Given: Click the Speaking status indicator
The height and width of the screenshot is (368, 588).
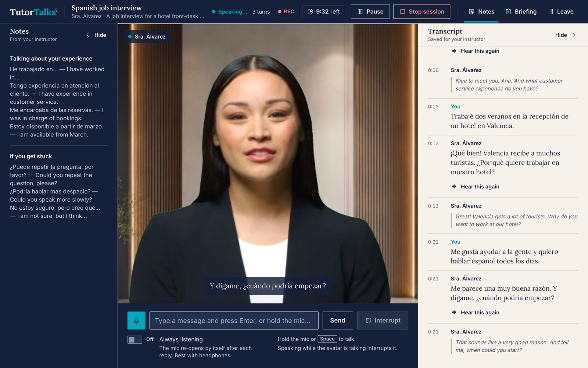Looking at the screenshot, I should [x=229, y=11].
